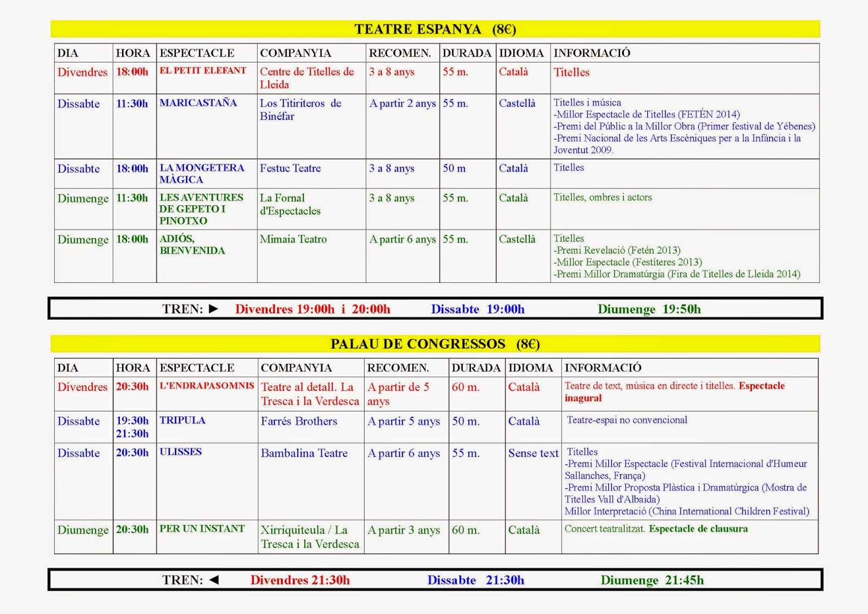Click the A partir 3 anys recommendation
This screenshot has height=614, width=868.
404,530
